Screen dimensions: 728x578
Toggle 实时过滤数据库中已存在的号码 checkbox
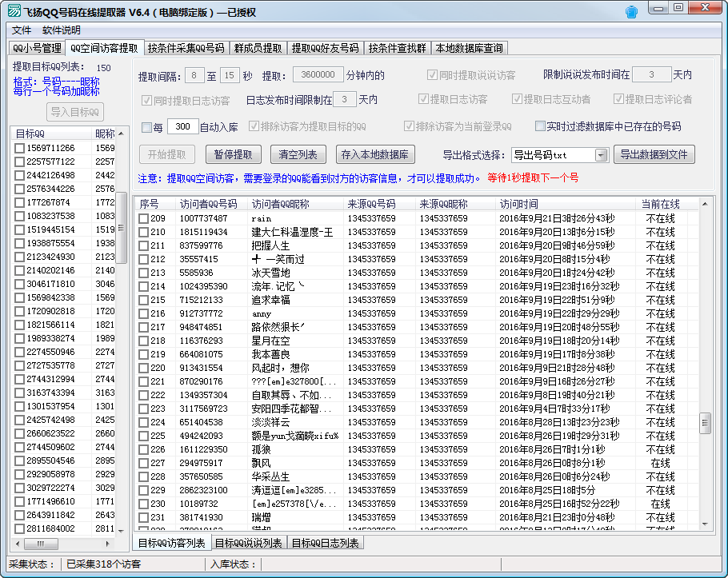point(540,126)
